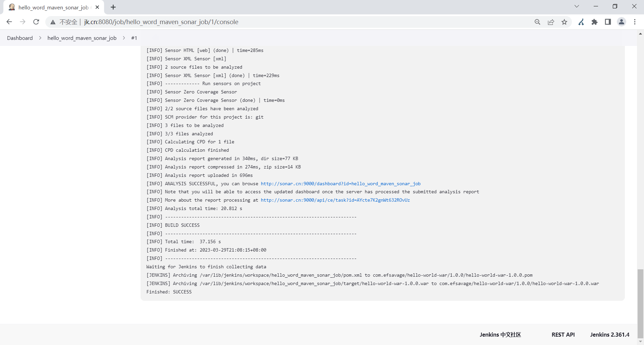Viewport: 644px width, 345px height.
Task: Click the browser forward arrow
Action: tap(22, 22)
